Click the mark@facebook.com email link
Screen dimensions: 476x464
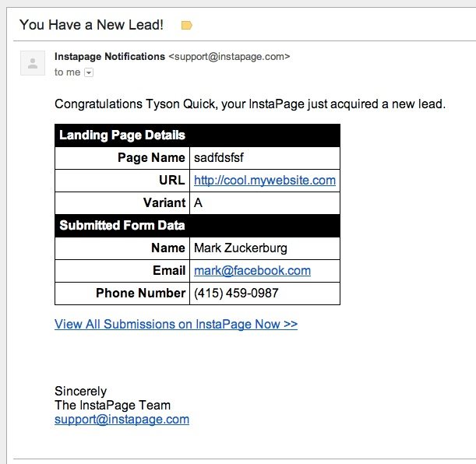252,270
